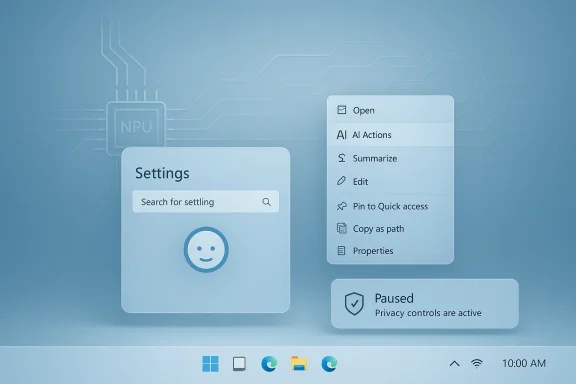The image size is (576, 384).
Task: Focus the 'Search for settling' field
Action: coord(206,201)
